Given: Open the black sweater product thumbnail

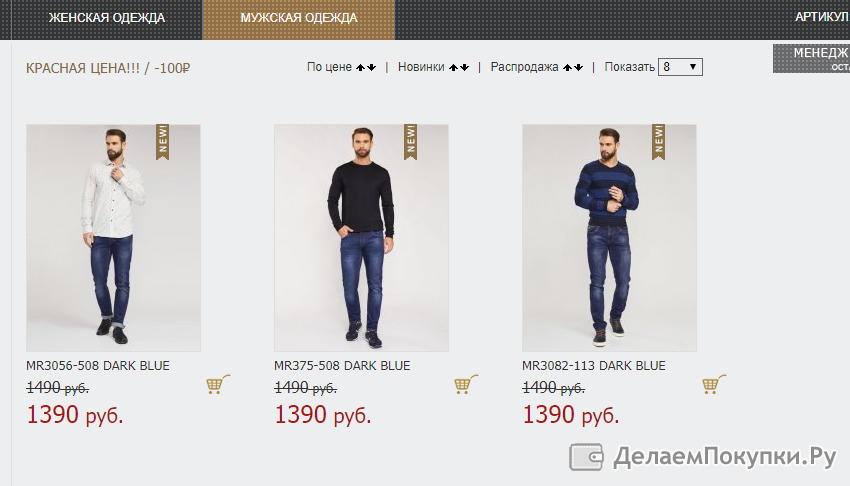Looking at the screenshot, I should click(361, 238).
